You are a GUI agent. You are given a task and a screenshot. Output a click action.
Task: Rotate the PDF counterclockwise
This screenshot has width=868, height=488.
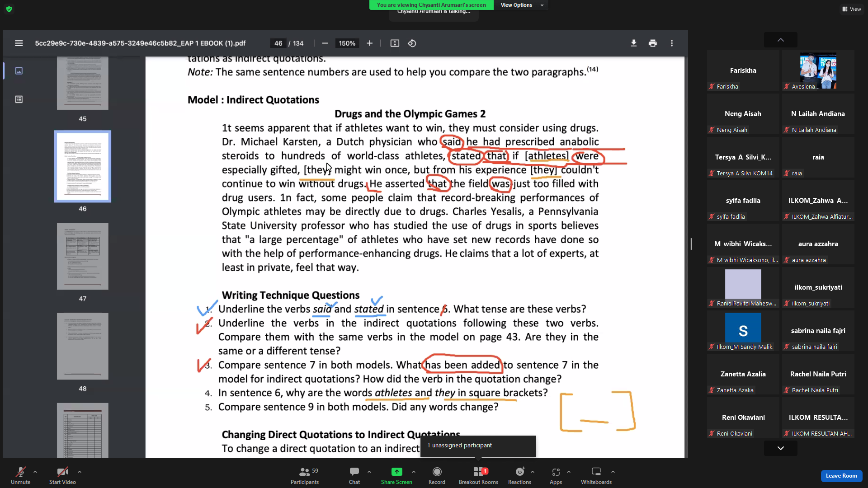(x=412, y=43)
